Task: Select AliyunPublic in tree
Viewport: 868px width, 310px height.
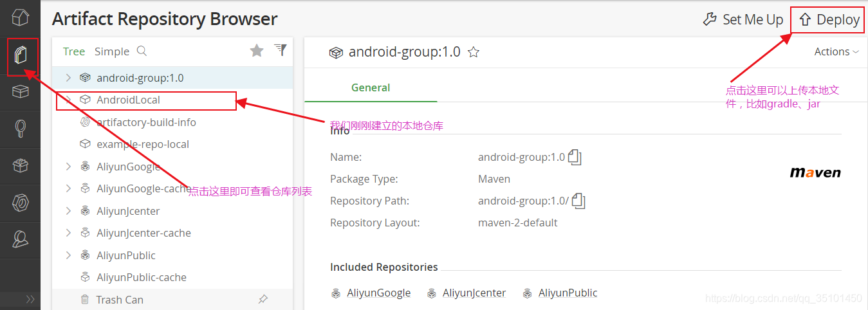Action: click(x=126, y=255)
